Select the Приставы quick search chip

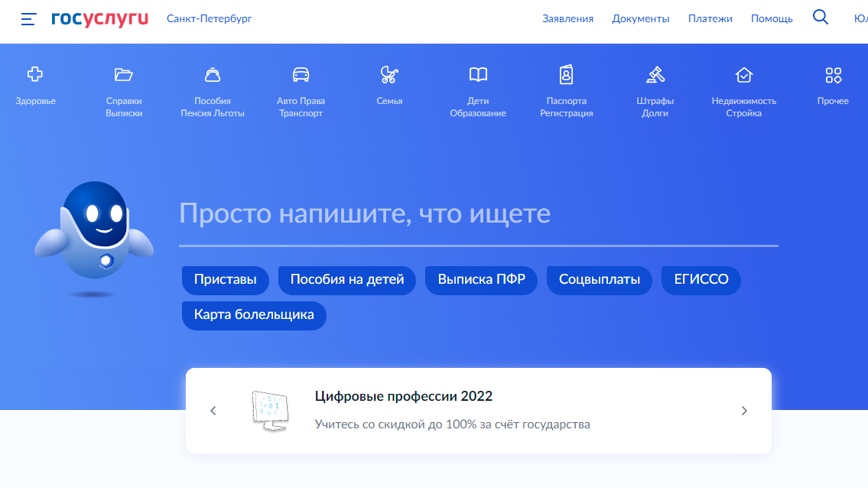[x=225, y=280]
